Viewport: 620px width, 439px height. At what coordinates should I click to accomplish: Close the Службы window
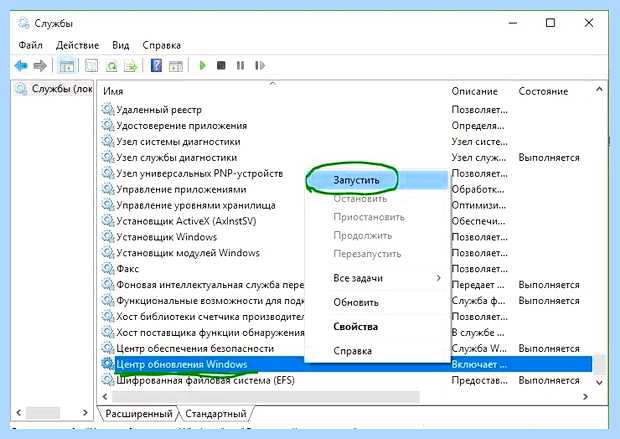click(589, 23)
